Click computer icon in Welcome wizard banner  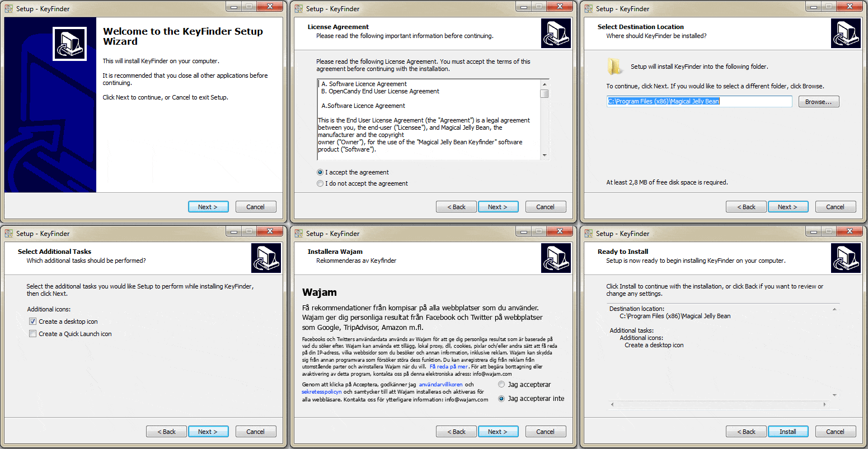coord(70,44)
